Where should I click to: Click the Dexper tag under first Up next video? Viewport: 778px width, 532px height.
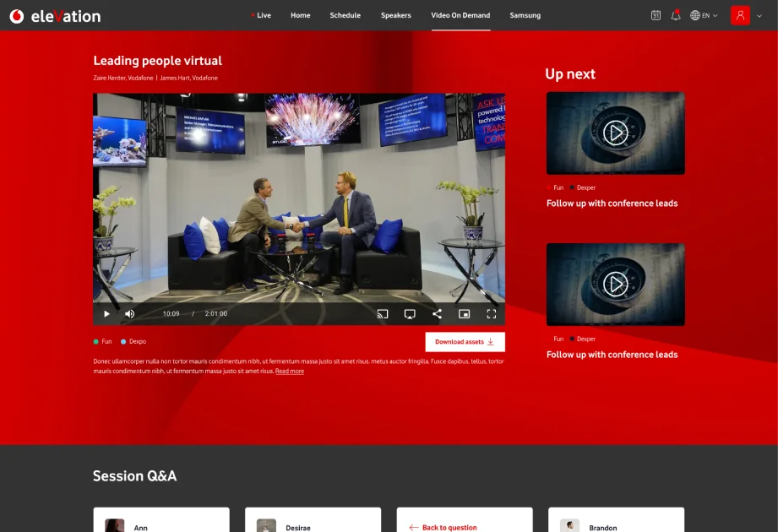pos(583,187)
